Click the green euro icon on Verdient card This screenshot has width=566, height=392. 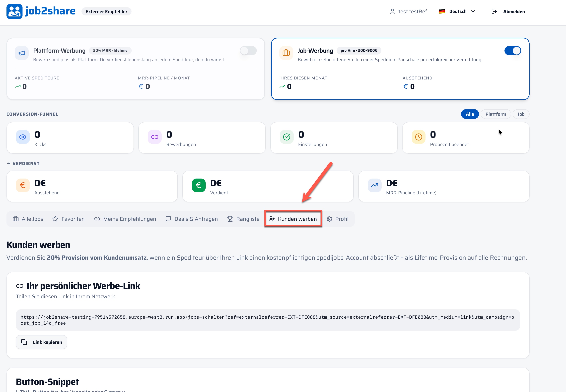[x=199, y=185]
